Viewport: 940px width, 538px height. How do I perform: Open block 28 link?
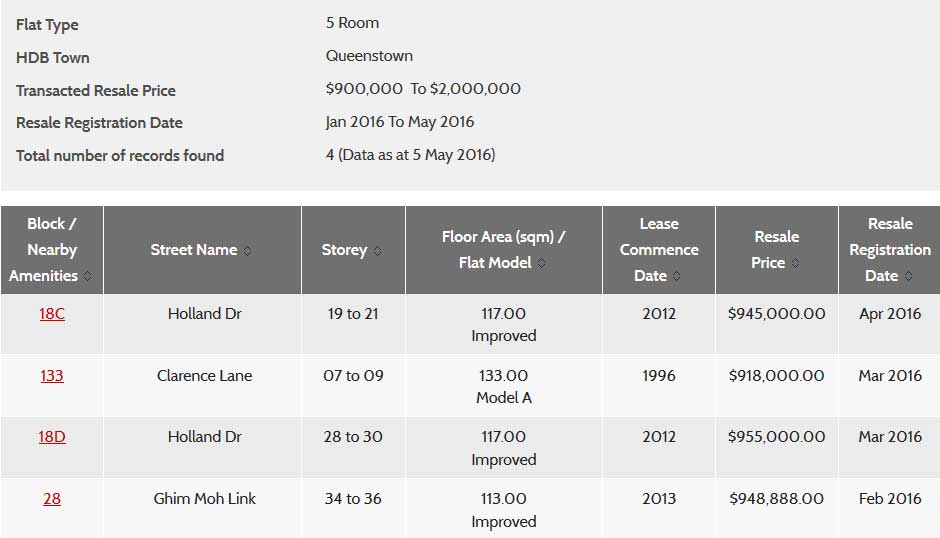coord(52,499)
